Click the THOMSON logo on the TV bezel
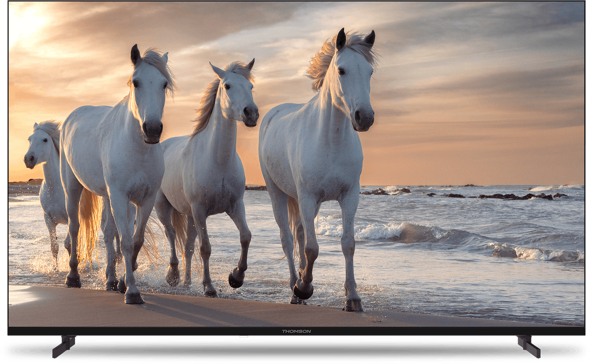This screenshot has height=364, width=590. [x=296, y=332]
